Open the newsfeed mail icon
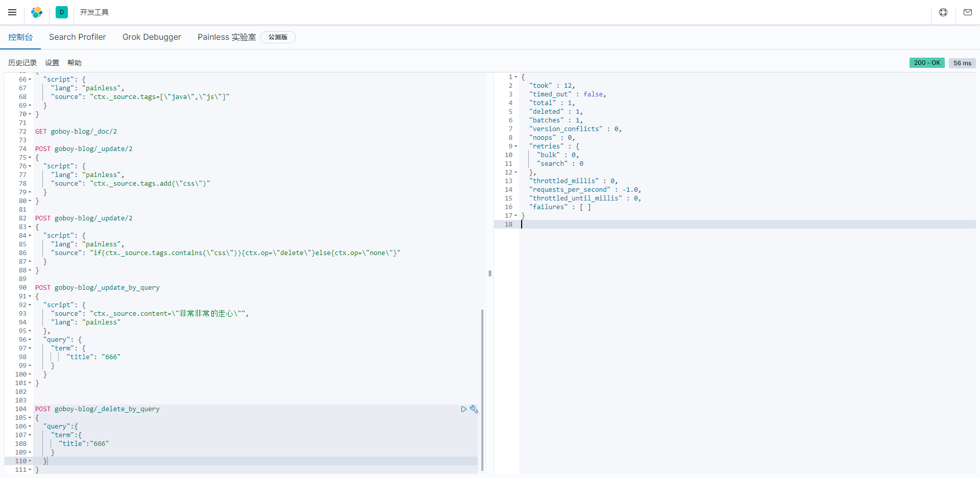Viewport: 980px width, 478px height. 968,12
